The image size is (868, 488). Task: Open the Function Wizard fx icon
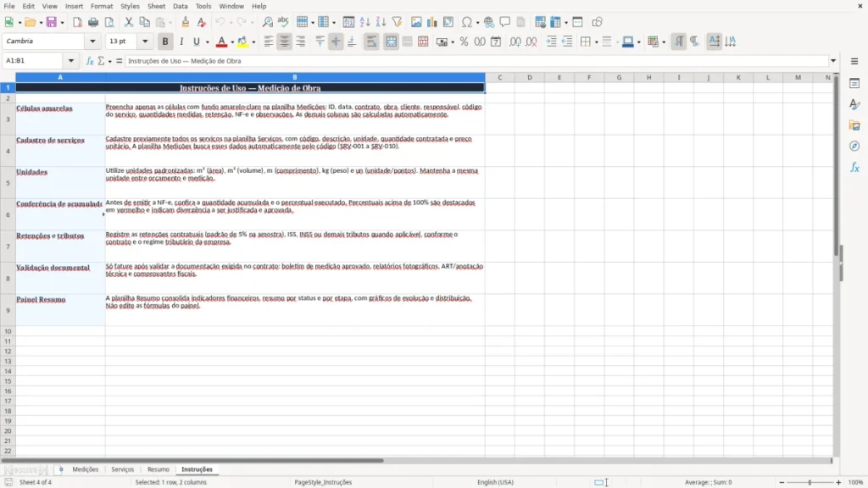(x=90, y=61)
